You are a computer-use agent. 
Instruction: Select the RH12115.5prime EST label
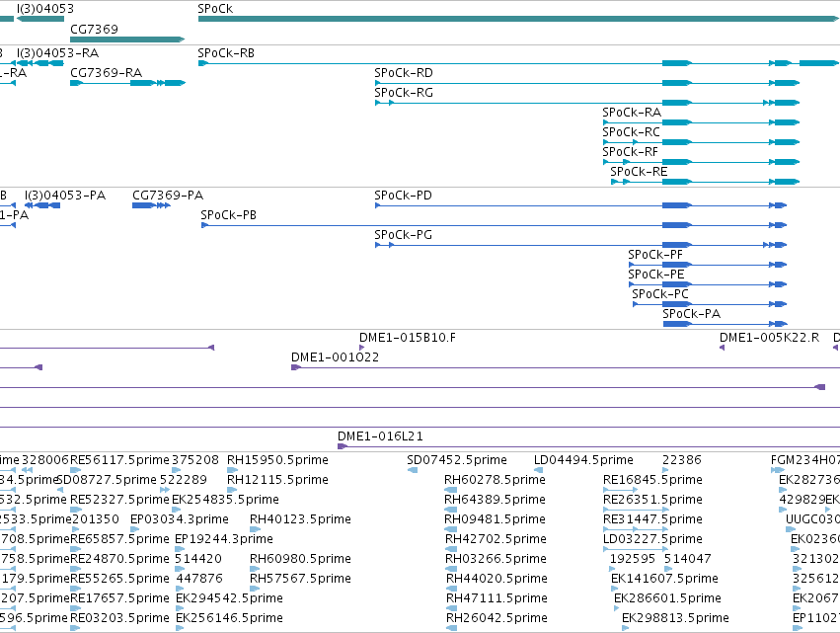pyautogui.click(x=277, y=480)
